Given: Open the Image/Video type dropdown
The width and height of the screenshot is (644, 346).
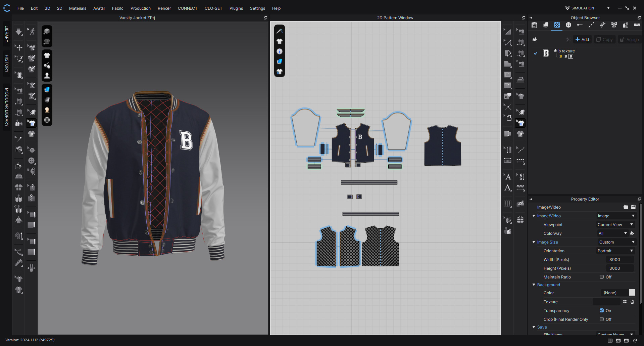Looking at the screenshot, I should [x=616, y=216].
